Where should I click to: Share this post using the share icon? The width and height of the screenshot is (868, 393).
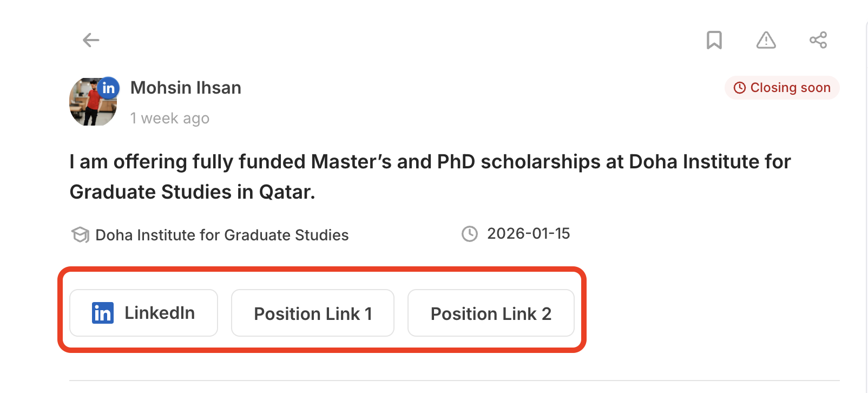click(818, 40)
